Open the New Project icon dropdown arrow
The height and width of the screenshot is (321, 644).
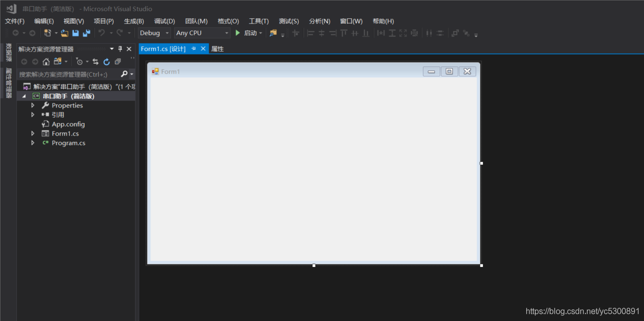tap(56, 33)
